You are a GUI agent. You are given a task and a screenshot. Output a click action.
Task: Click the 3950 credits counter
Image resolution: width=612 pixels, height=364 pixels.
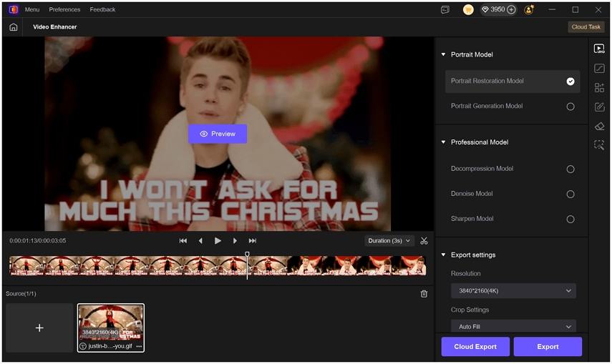[x=497, y=9]
